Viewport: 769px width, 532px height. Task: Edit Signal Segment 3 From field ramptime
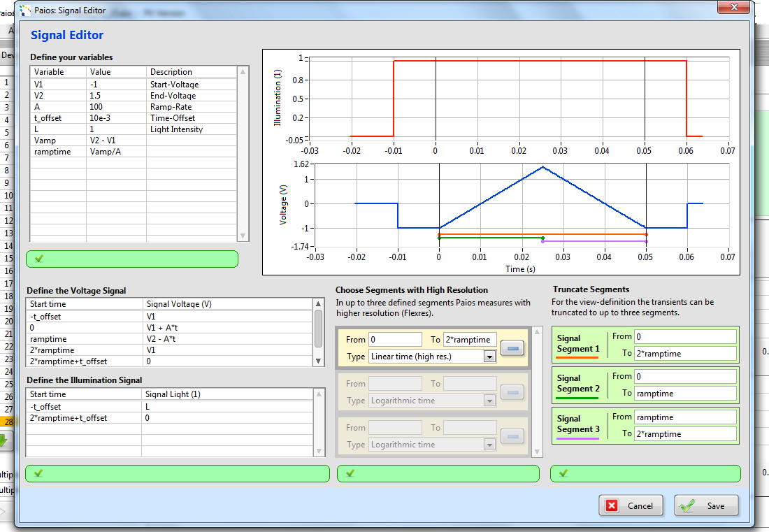(x=685, y=417)
